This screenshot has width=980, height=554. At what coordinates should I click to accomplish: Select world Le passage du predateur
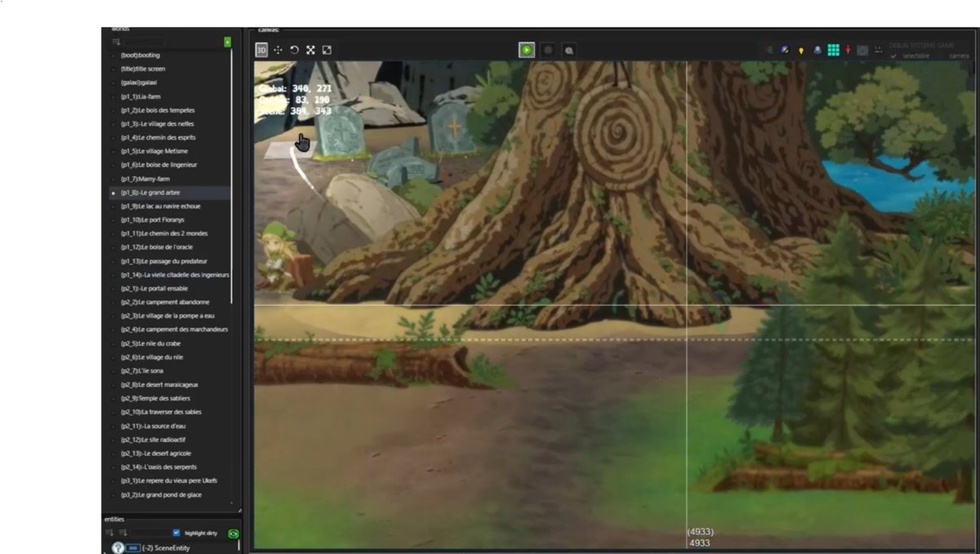click(x=171, y=261)
